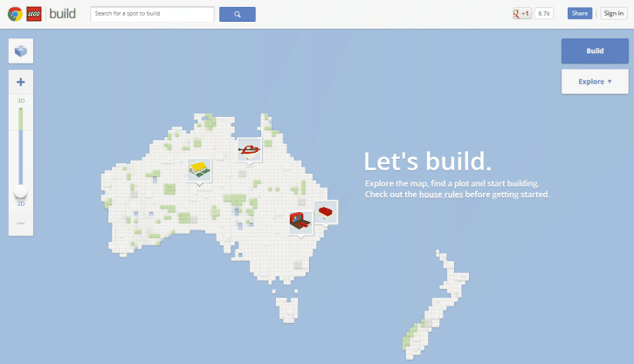Expand the Explore dropdown
634x364 pixels.
[595, 81]
